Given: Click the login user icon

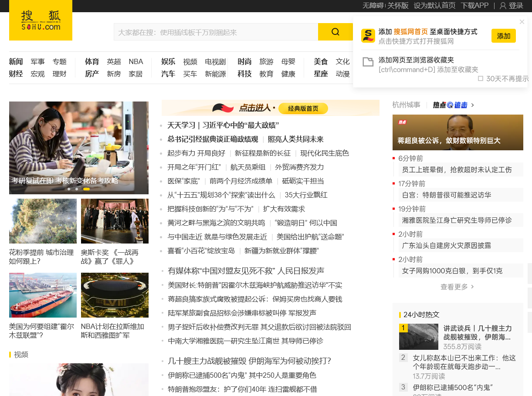Looking at the screenshot, I should (x=503, y=6).
